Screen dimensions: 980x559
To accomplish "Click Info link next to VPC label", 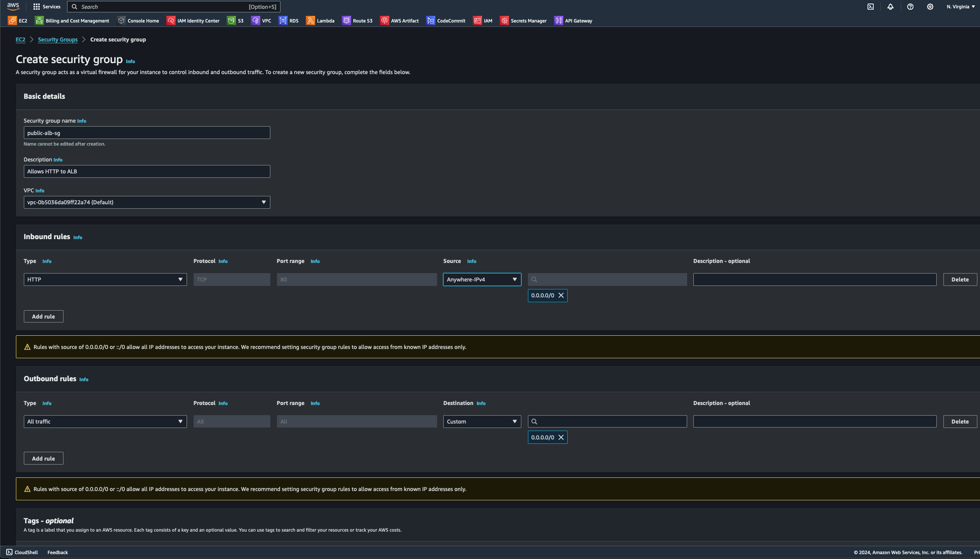I will pos(40,191).
